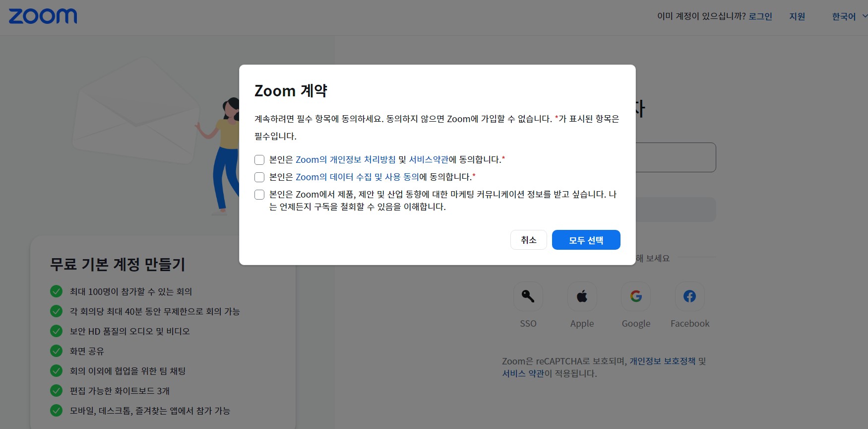Open the 서비스약관 link in the dialog
The width and height of the screenshot is (868, 429).
pyautogui.click(x=429, y=159)
